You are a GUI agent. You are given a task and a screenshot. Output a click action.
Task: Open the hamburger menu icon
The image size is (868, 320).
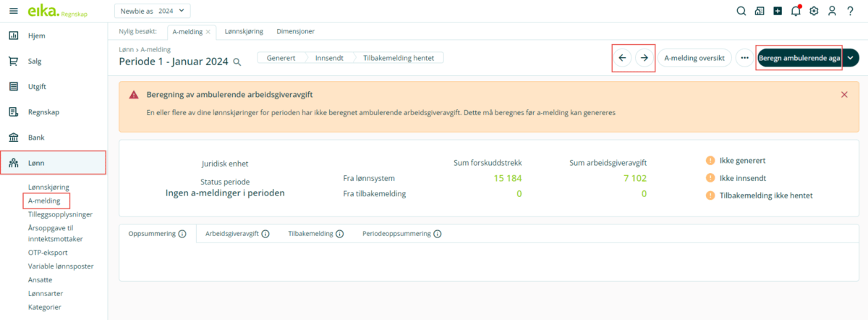13,11
